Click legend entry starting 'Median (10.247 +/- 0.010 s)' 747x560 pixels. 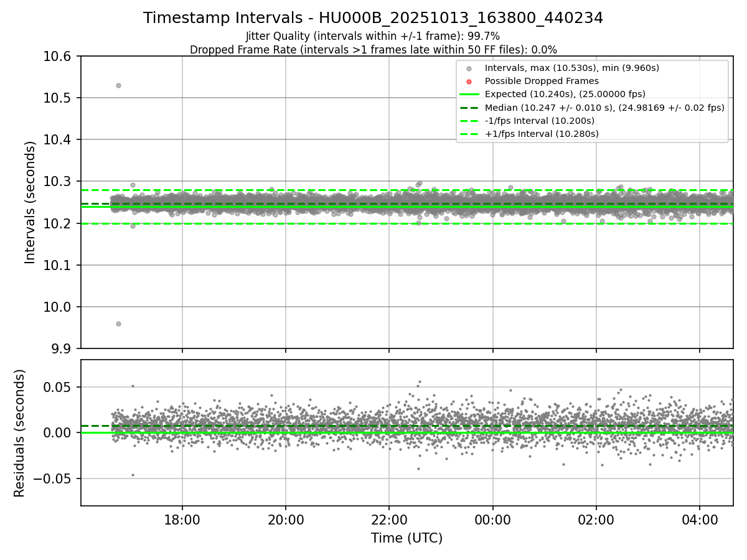pyautogui.click(x=604, y=108)
